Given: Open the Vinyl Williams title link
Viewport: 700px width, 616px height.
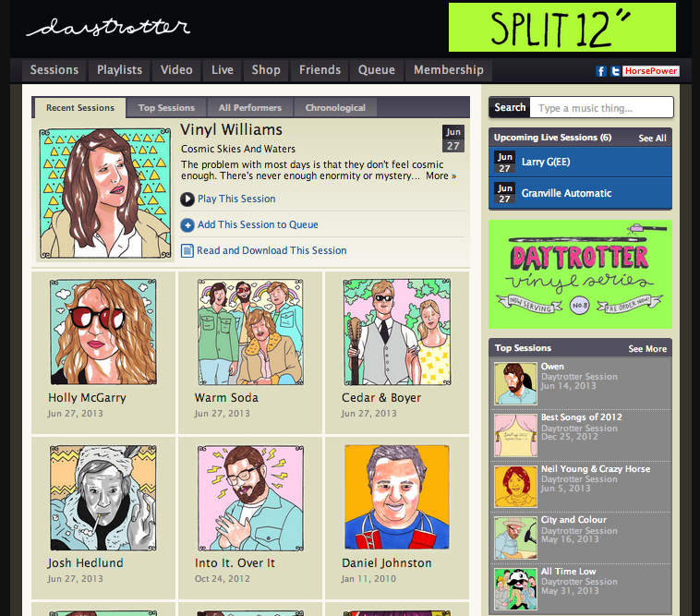Looking at the screenshot, I should 231,130.
